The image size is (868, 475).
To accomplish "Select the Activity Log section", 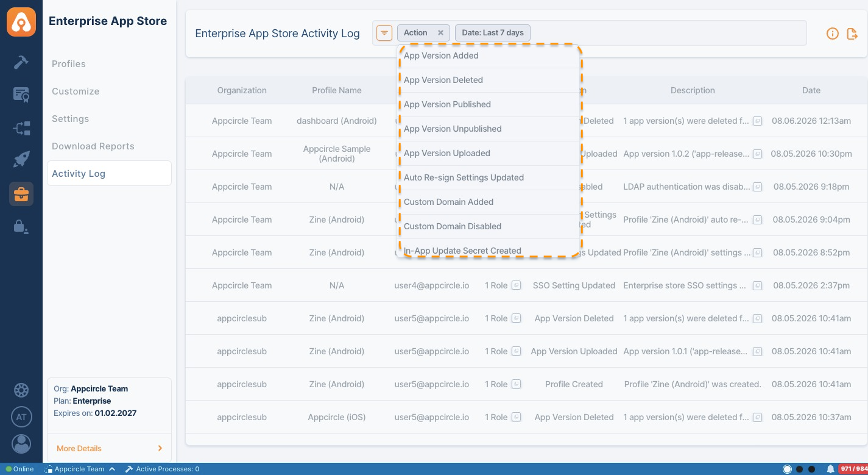I will (x=109, y=174).
